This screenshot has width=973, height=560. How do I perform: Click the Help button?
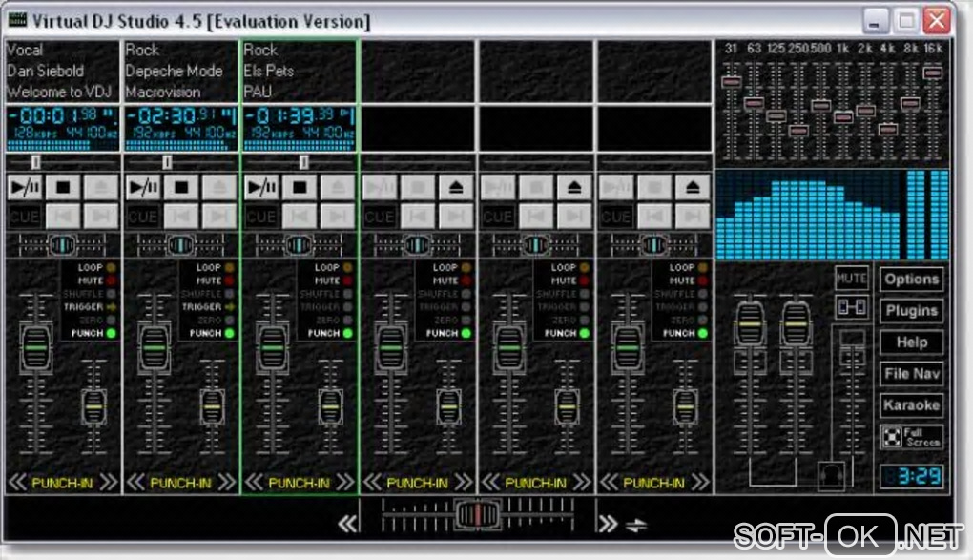coord(912,342)
